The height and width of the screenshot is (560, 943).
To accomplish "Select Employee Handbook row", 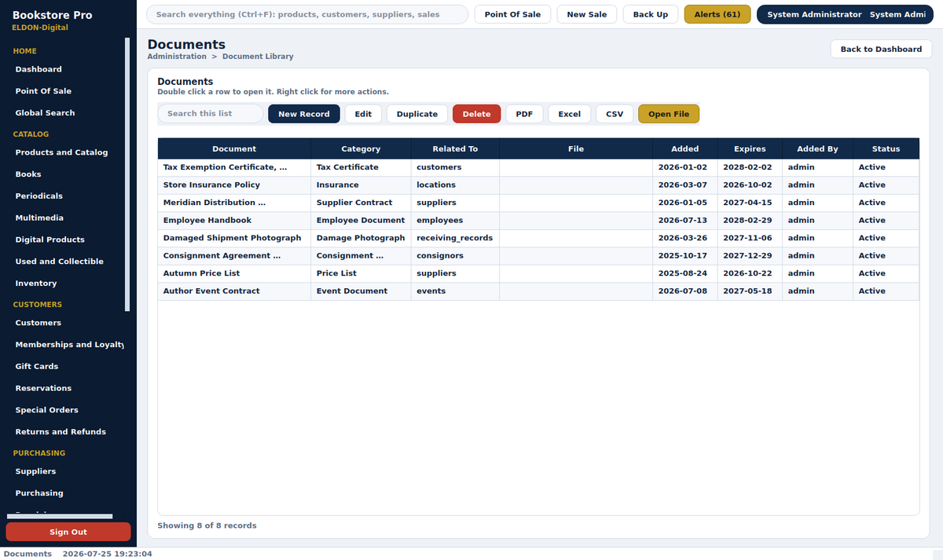I will (538, 221).
